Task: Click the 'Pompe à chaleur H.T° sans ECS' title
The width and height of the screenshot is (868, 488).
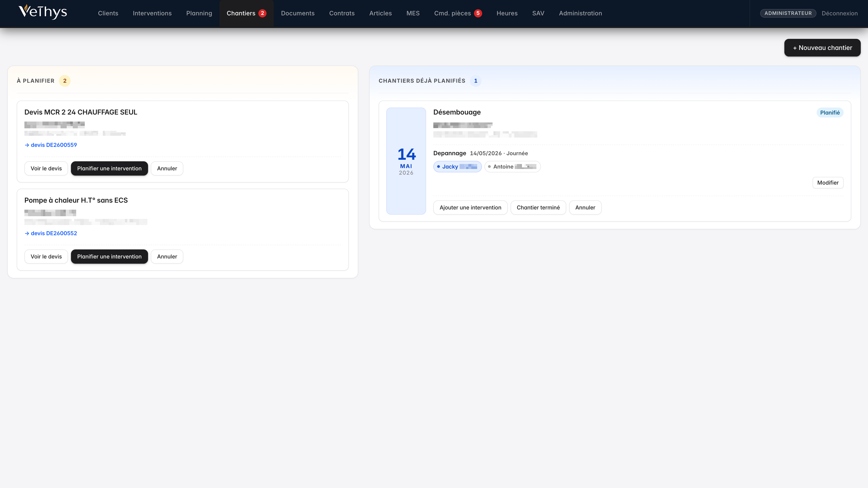Action: click(76, 200)
